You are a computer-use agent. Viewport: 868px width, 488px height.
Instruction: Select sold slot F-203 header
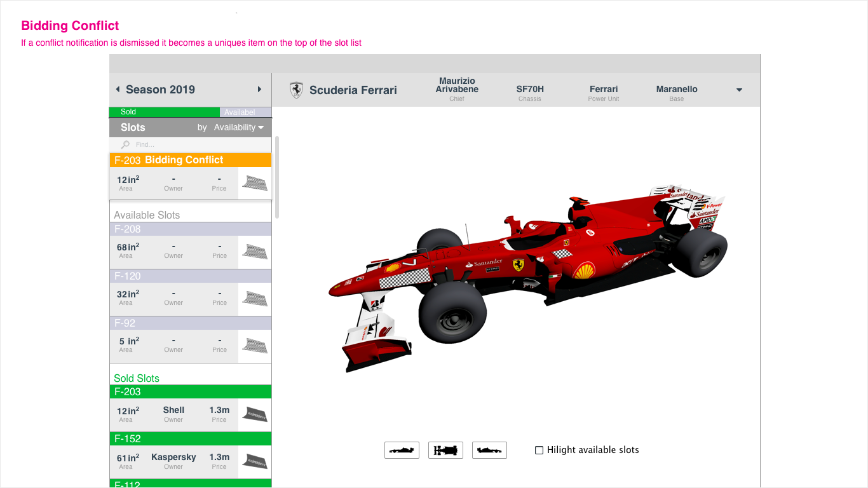(x=191, y=391)
